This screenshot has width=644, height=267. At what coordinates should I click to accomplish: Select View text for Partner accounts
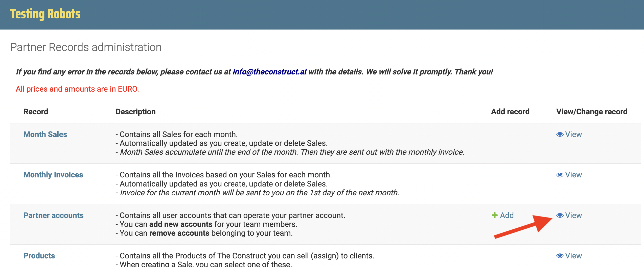(x=573, y=215)
